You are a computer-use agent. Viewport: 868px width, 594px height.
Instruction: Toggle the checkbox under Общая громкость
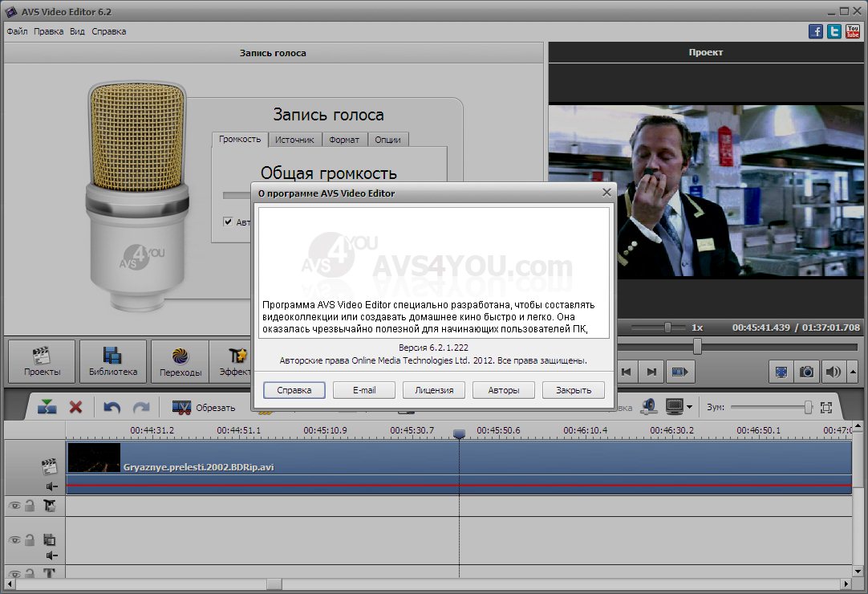(x=228, y=222)
